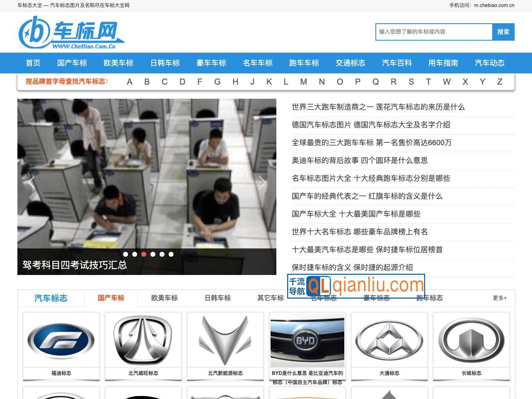The width and height of the screenshot is (532, 399).
Task: Click the BYD badge image
Action: (x=307, y=340)
